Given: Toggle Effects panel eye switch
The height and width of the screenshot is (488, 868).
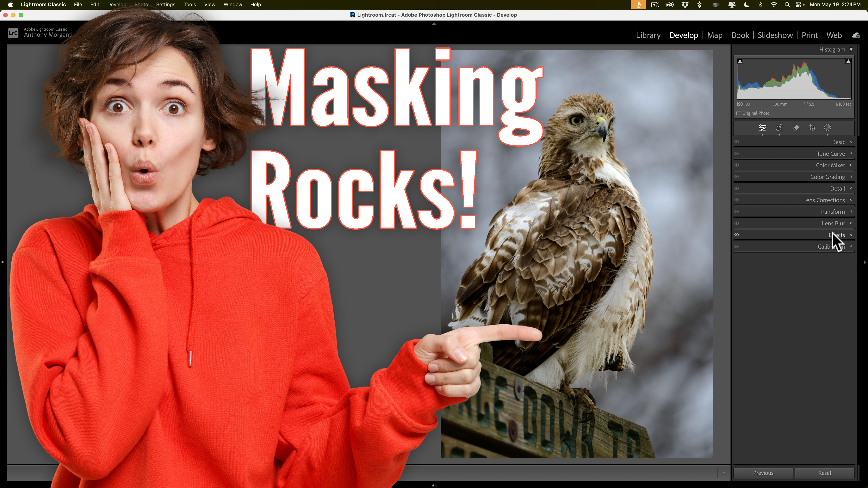Looking at the screenshot, I should click(737, 235).
